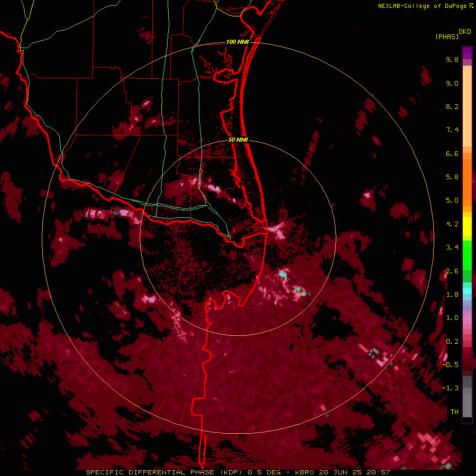
Task: Click the yellow band of color bar
Action: pyautogui.click(x=467, y=226)
